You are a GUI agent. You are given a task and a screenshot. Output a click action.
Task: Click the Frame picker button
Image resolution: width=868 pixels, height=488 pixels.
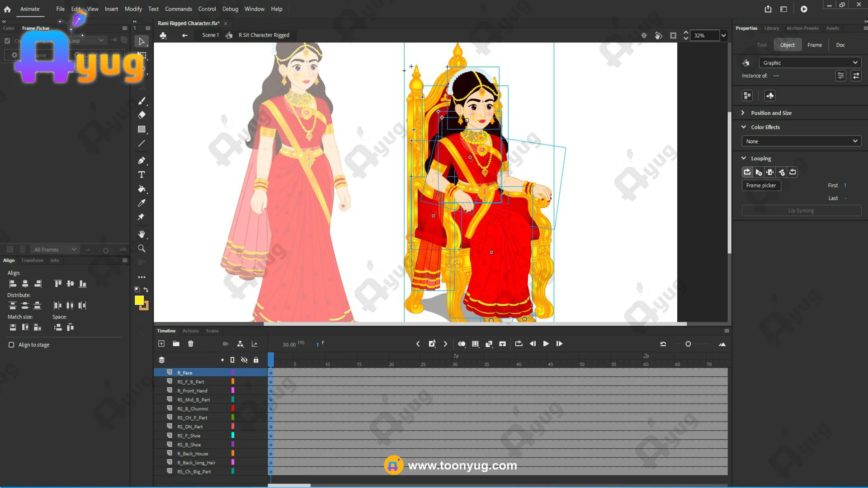coord(761,185)
